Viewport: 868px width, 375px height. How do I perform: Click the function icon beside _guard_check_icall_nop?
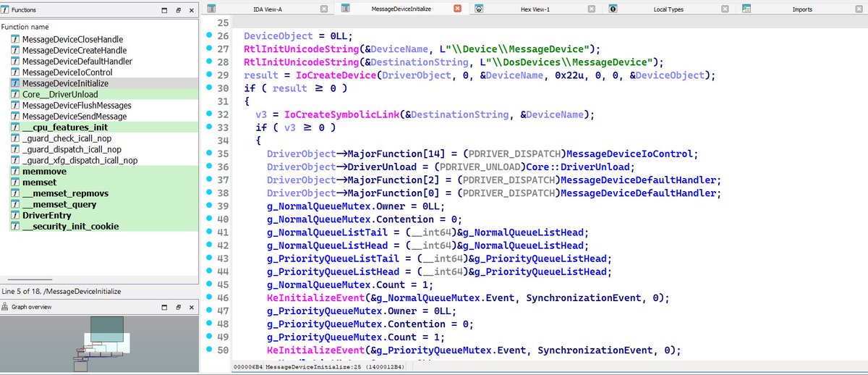coord(15,138)
